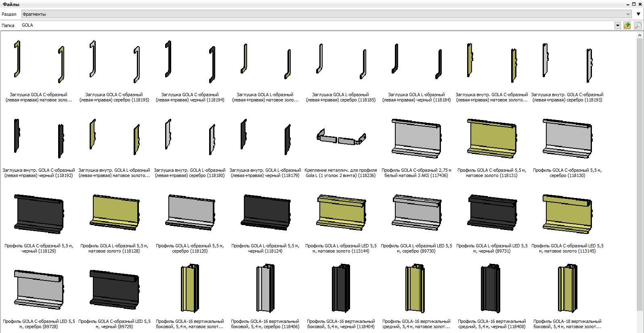Image resolution: width=644 pixels, height=333 pixels.
Task: Select L-shaped LED matte gold profile (113144) thumbnail
Action: tap(341, 213)
